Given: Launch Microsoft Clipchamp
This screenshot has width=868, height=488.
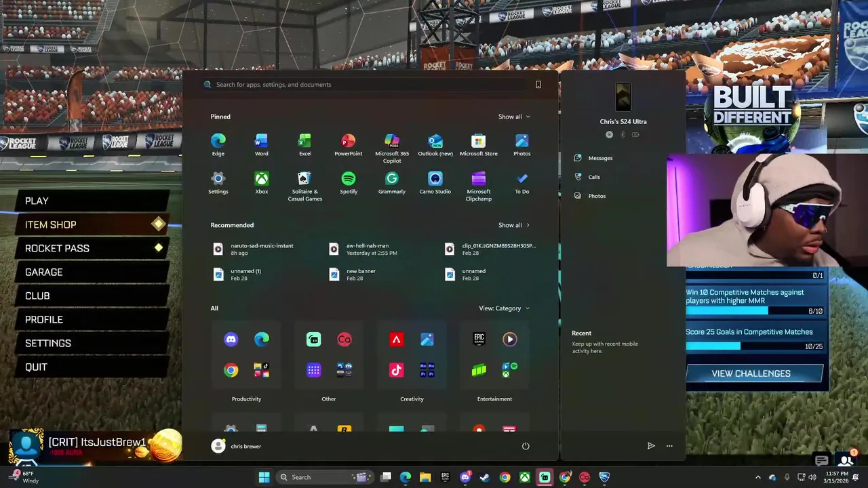Looking at the screenshot, I should 479,186.
